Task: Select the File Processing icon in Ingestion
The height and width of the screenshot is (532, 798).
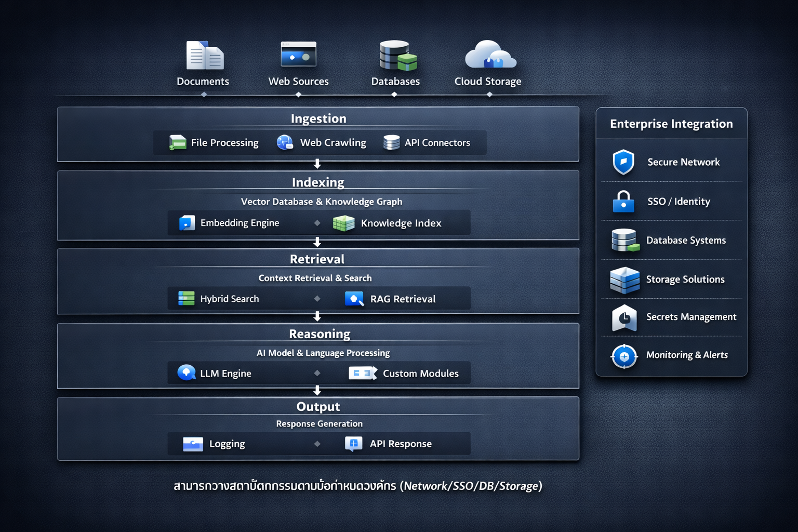Action: (x=177, y=142)
